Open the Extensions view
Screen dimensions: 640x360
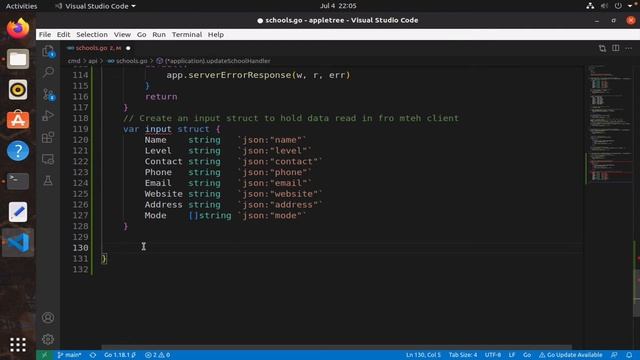click(48, 137)
